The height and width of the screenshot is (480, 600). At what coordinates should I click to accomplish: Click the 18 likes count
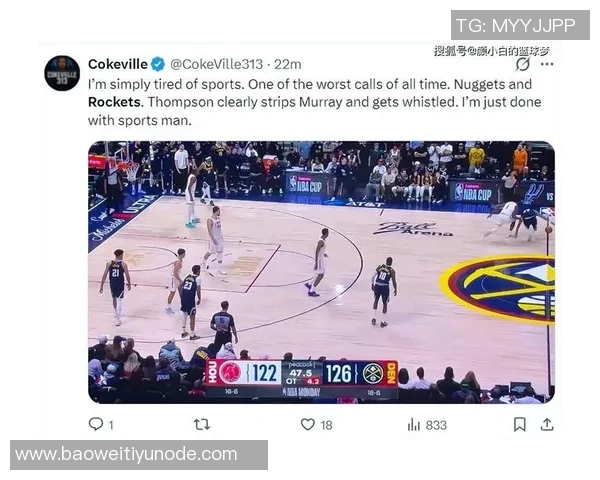pos(326,425)
